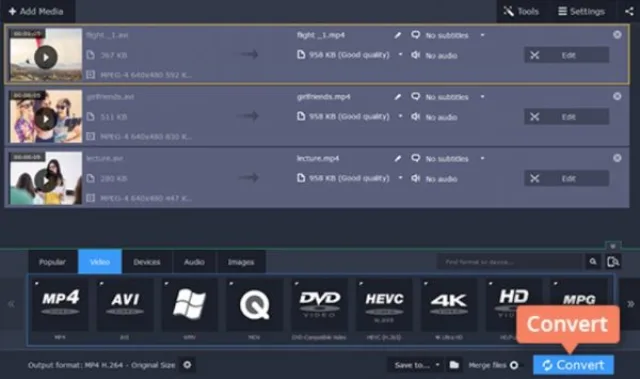Choose the 4K Ultra HD format icon

(449, 305)
